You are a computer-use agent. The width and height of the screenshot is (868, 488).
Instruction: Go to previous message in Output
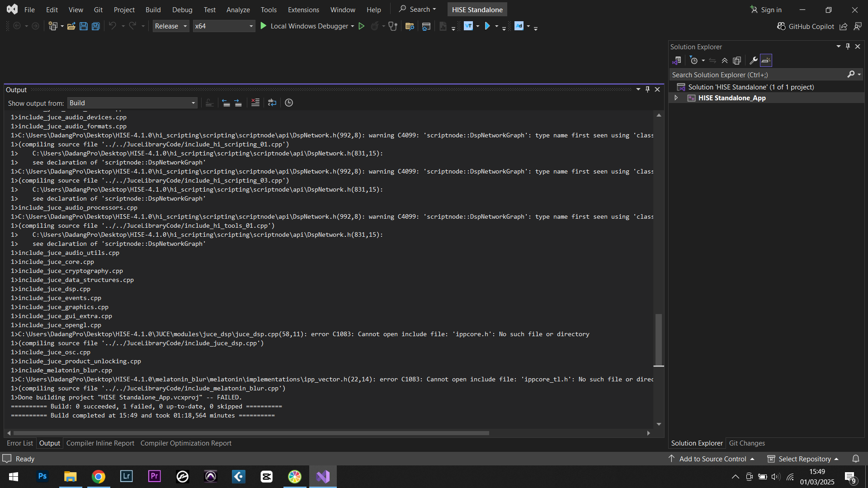point(226,103)
